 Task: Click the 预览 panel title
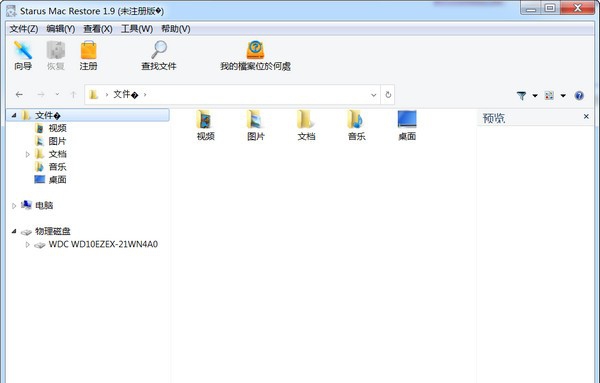(x=494, y=118)
